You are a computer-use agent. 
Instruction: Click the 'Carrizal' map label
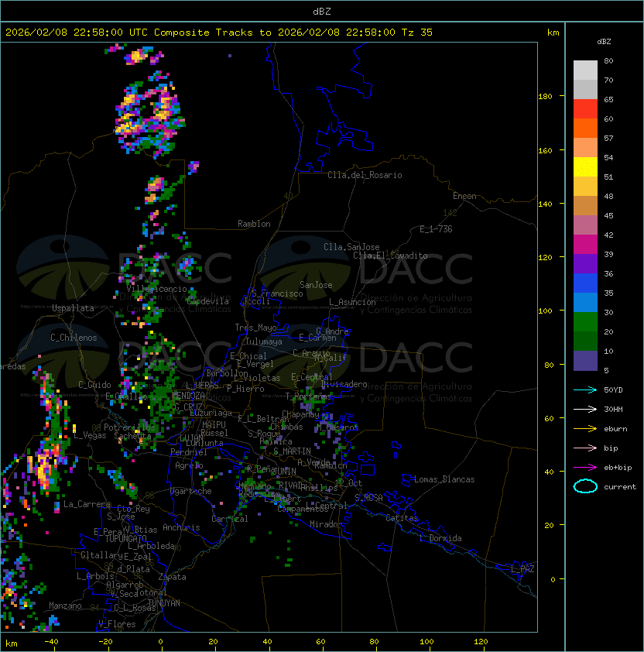tap(230, 519)
